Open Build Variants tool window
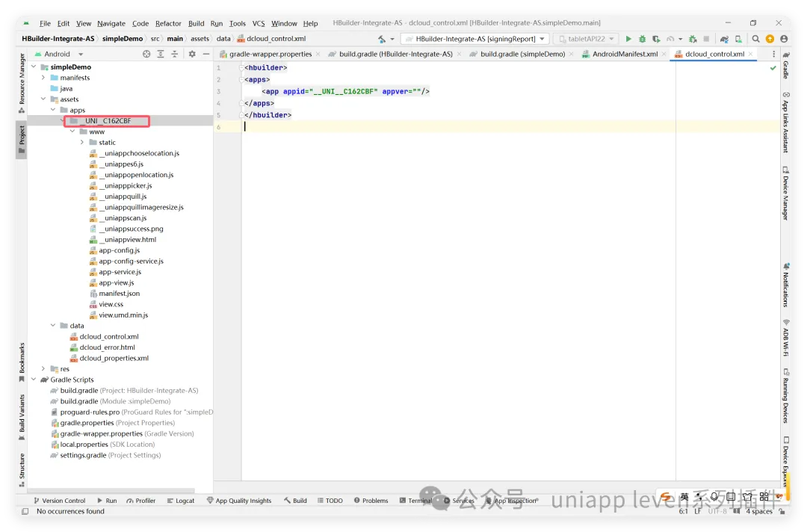This screenshot has height=532, width=807. click(x=22, y=417)
